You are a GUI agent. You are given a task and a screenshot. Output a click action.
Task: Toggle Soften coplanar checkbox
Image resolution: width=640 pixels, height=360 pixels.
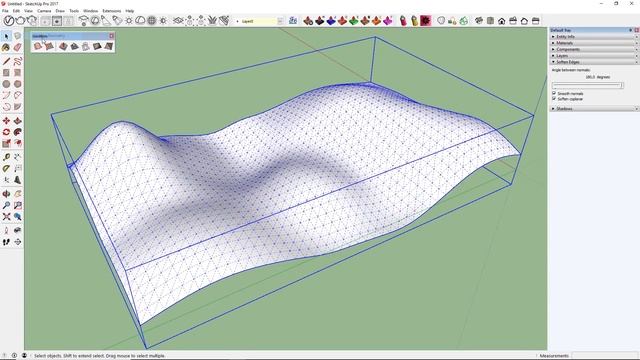(x=554, y=99)
